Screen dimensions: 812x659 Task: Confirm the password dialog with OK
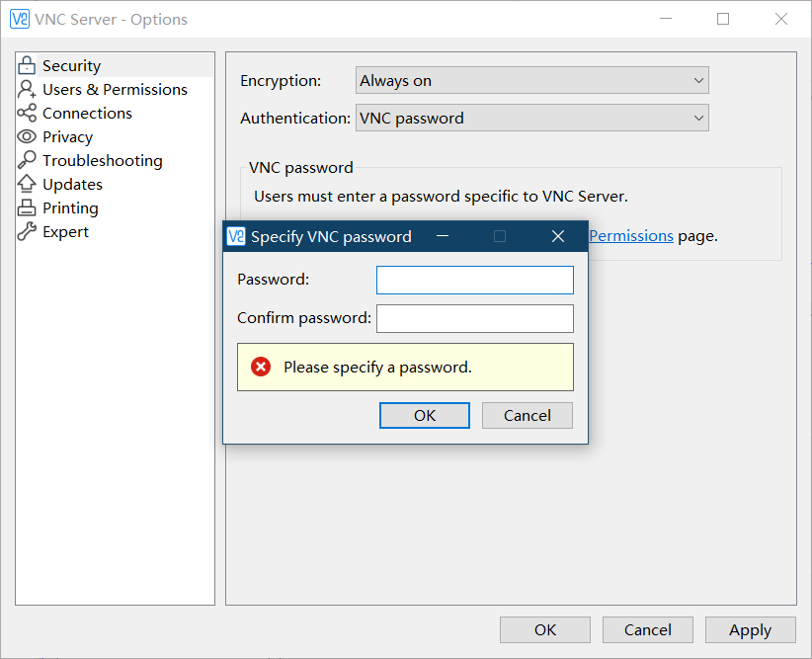pyautogui.click(x=424, y=415)
